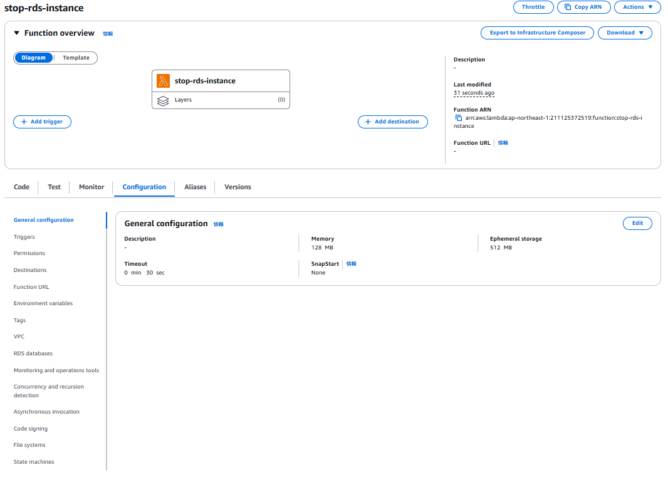Image resolution: width=668 pixels, height=480 pixels.
Task: Click the Function ARN value text
Action: [549, 122]
